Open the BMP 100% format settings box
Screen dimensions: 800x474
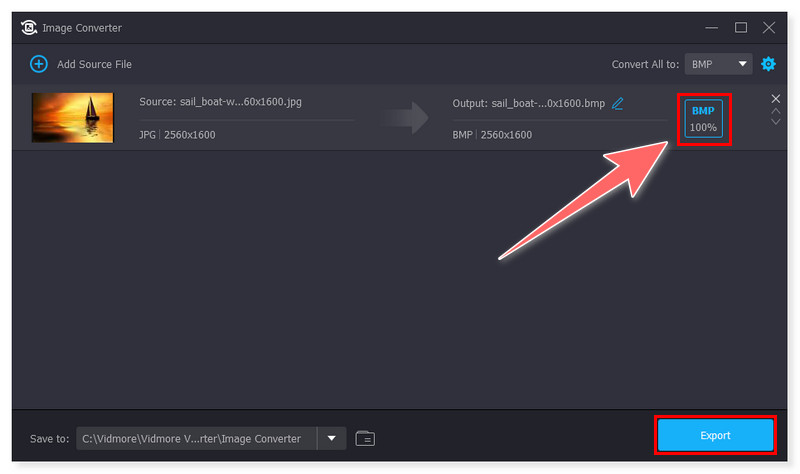(704, 119)
